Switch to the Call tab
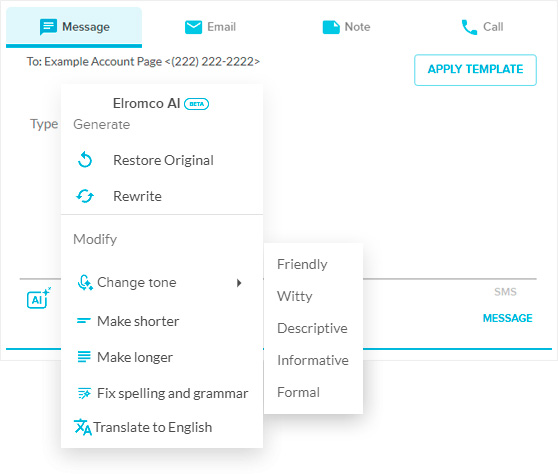Viewport: 558px width, 474px height. tap(482, 27)
